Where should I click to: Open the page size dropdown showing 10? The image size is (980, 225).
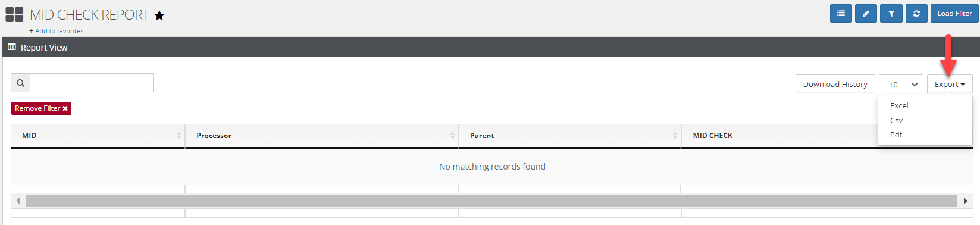coord(901,84)
